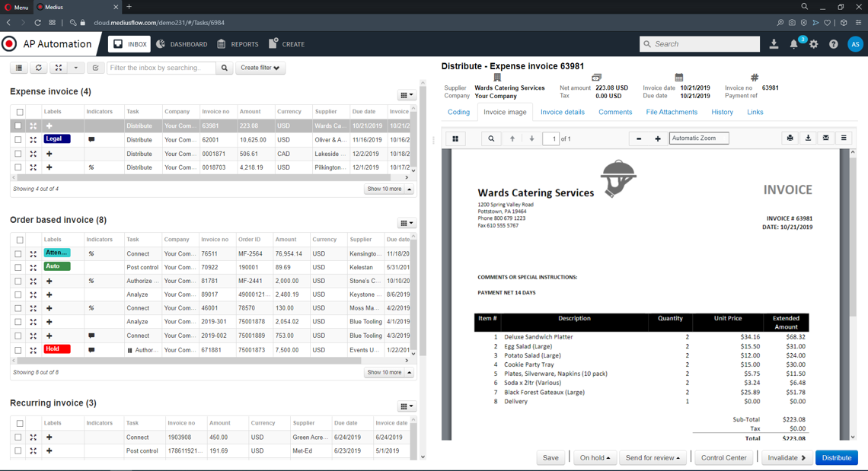The width and height of the screenshot is (868, 471).
Task: Open the Inbox section in the top bar
Action: (129, 44)
